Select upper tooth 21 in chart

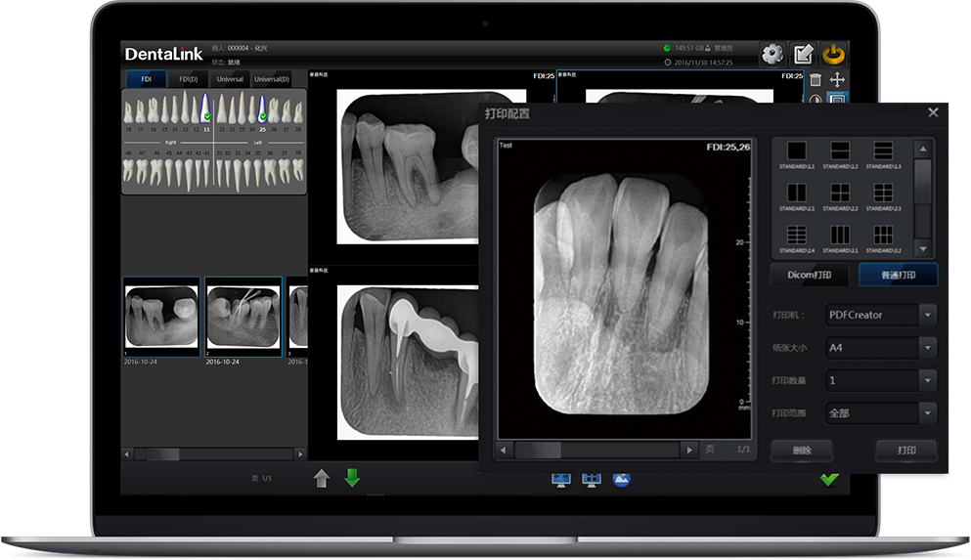[x=222, y=108]
